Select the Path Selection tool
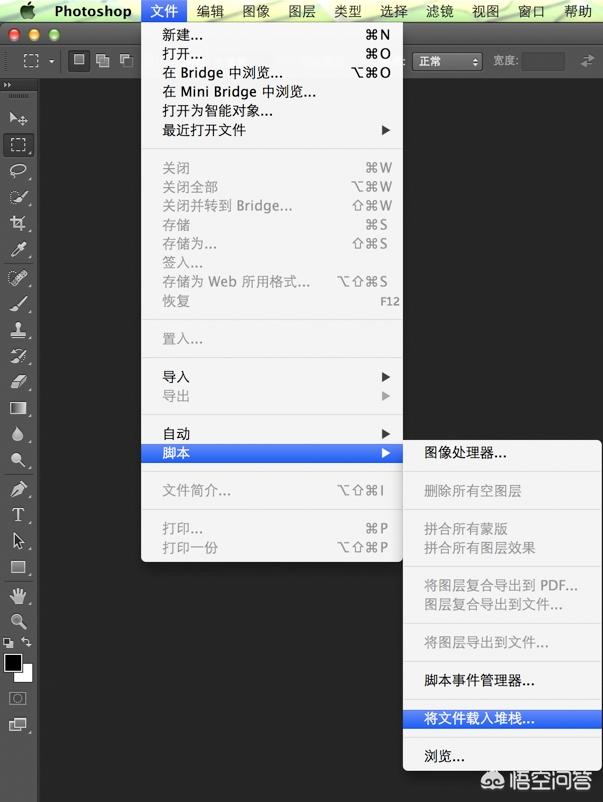The width and height of the screenshot is (603, 802). click(x=18, y=541)
